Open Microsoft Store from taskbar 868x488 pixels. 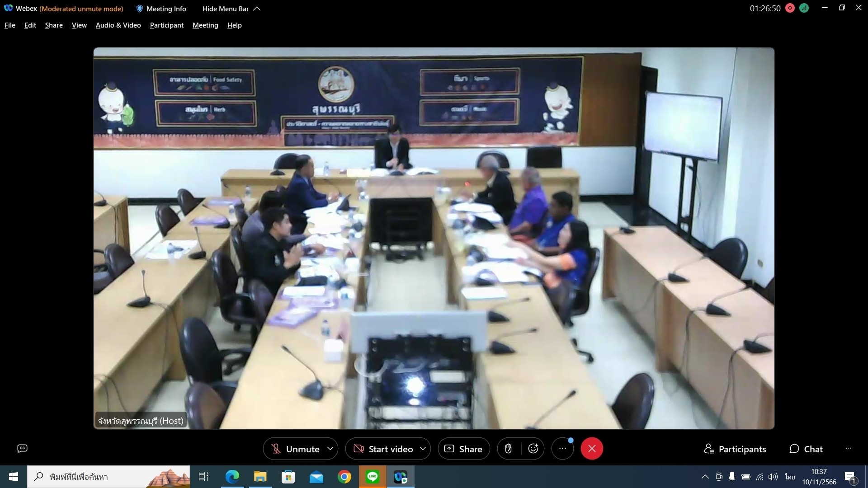click(x=288, y=477)
